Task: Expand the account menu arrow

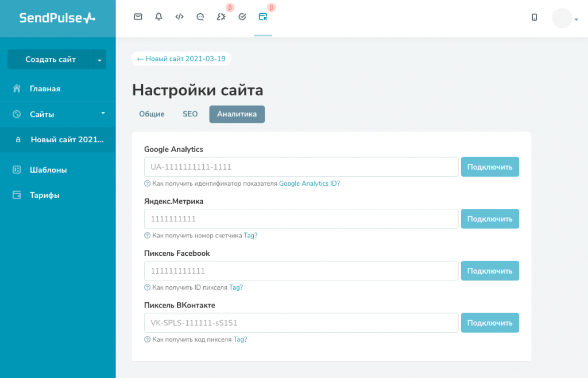Action: (x=577, y=20)
